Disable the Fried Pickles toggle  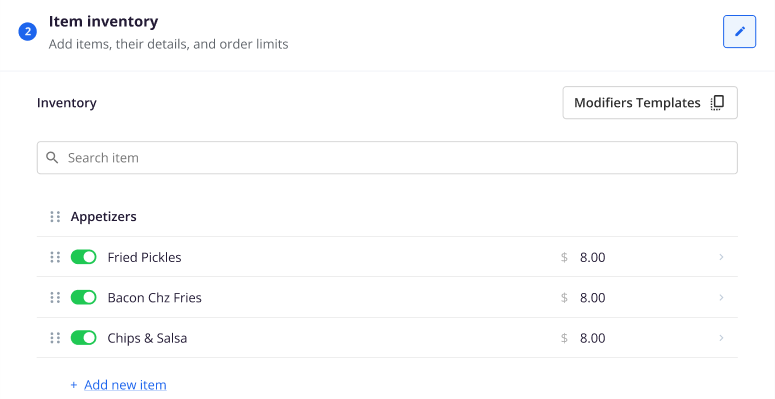pos(84,257)
